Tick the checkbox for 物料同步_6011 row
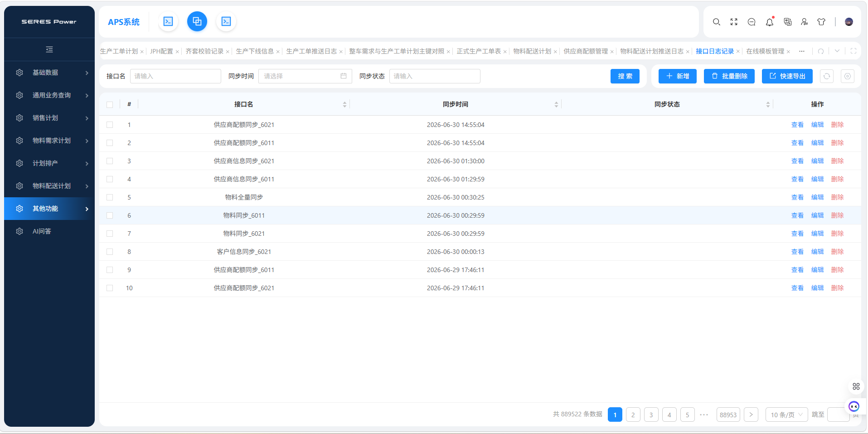 coord(110,215)
